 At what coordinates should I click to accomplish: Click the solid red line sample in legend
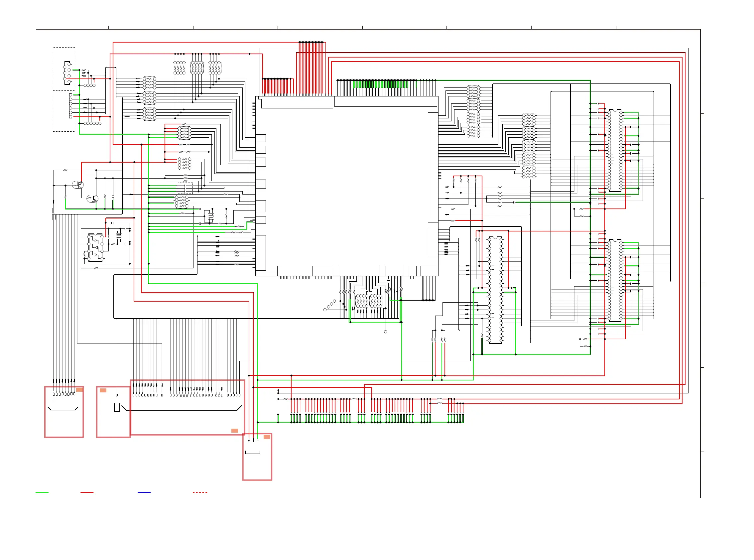click(87, 492)
